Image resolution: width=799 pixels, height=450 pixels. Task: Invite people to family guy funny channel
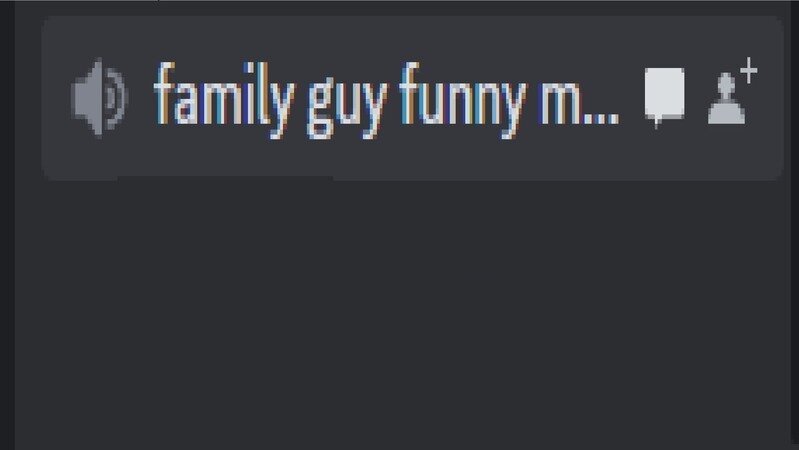(732, 91)
